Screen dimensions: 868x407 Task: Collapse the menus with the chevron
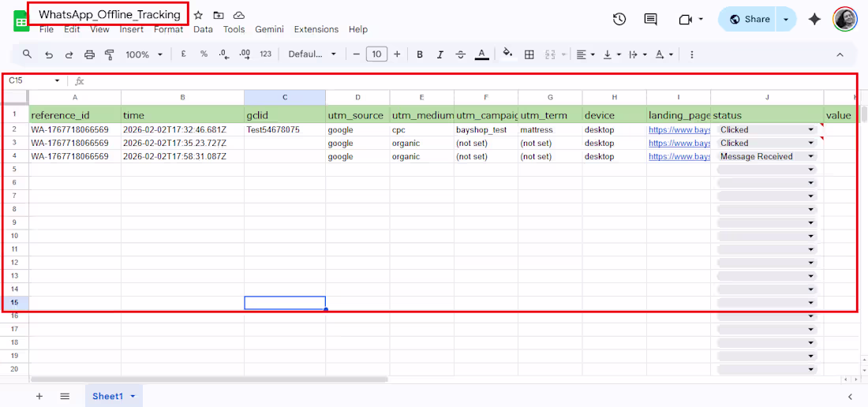pyautogui.click(x=840, y=54)
